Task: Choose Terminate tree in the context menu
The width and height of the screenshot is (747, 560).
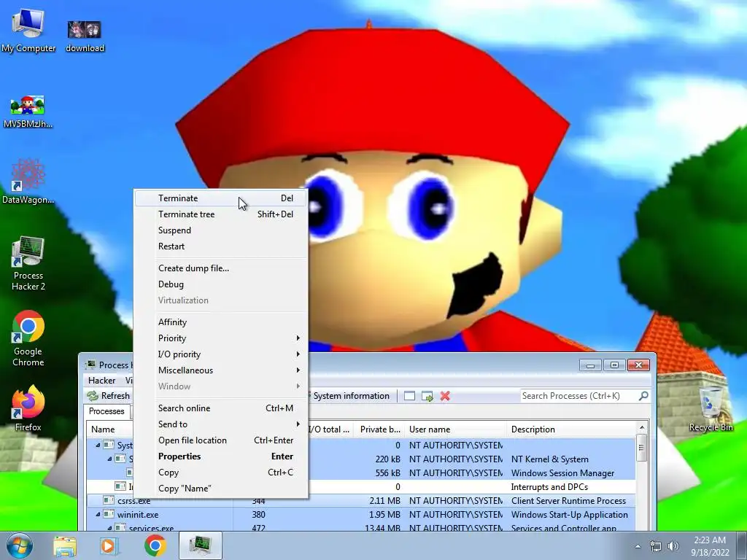Action: [221, 214]
